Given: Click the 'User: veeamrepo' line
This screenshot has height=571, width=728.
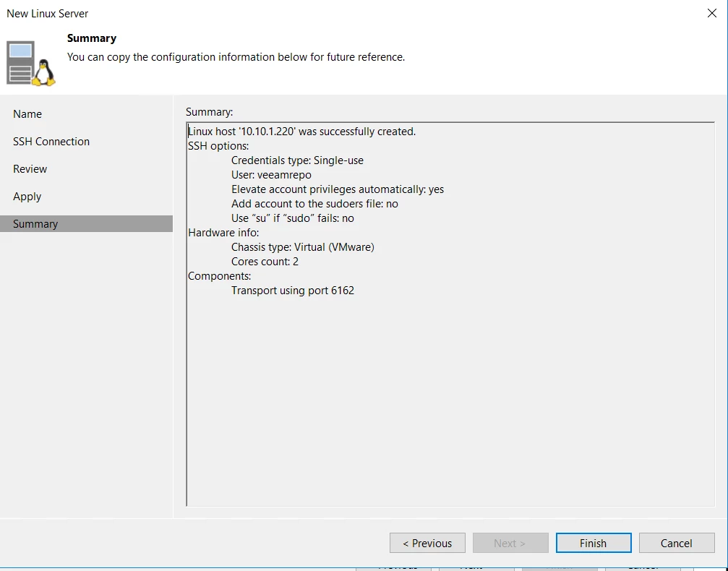Looking at the screenshot, I should pyautogui.click(x=271, y=174).
